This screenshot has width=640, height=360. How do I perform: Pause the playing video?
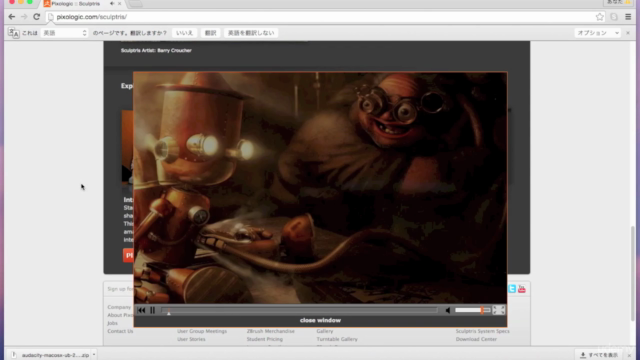click(x=153, y=311)
